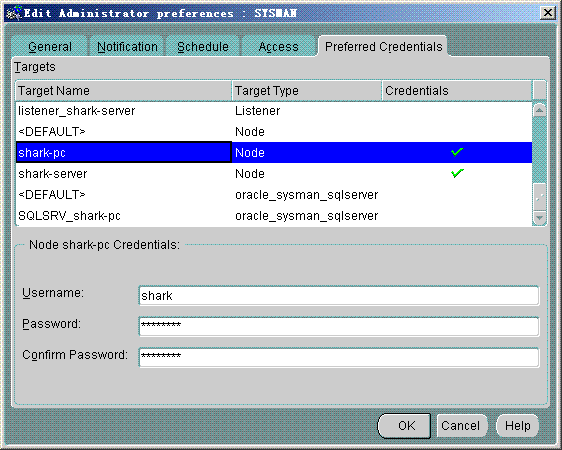Image resolution: width=562 pixels, height=450 pixels.
Task: Sort by Target Name column header
Action: (x=124, y=91)
